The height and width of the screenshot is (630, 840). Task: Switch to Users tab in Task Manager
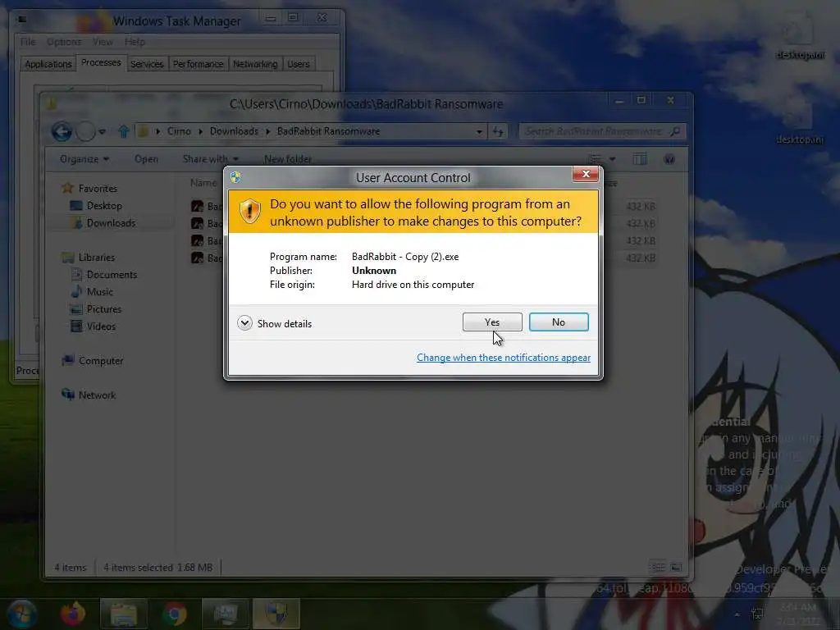(x=299, y=64)
